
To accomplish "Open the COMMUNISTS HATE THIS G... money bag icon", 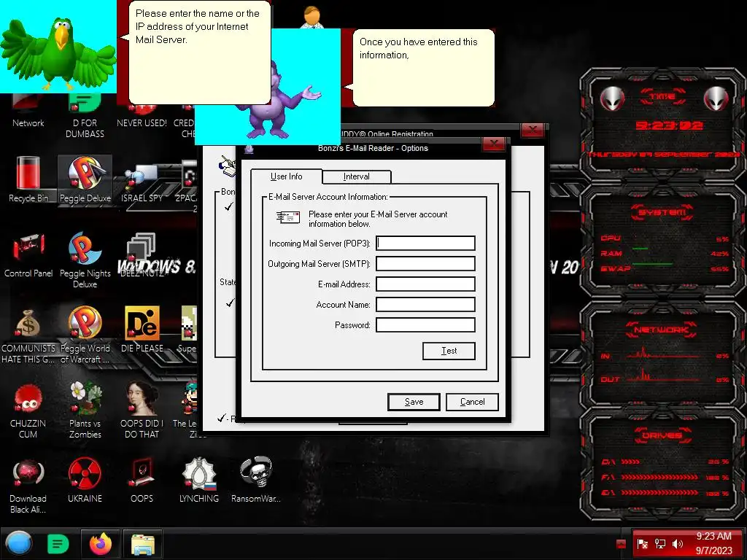I will 28,335.
